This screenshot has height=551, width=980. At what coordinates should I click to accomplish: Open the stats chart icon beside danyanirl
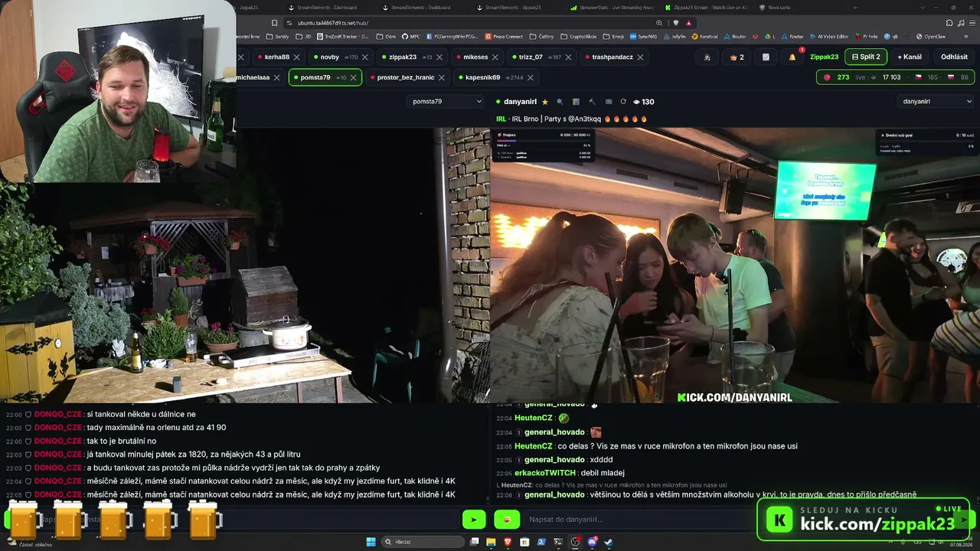tap(576, 102)
